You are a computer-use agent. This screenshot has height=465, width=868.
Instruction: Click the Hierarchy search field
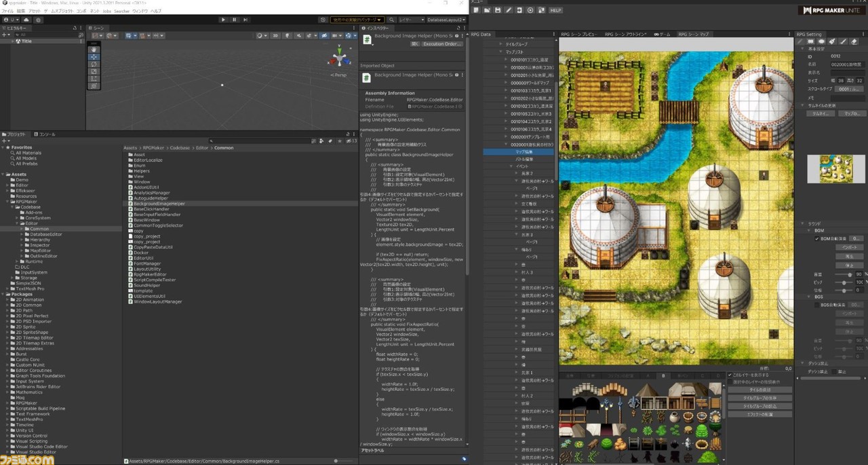pyautogui.click(x=47, y=34)
